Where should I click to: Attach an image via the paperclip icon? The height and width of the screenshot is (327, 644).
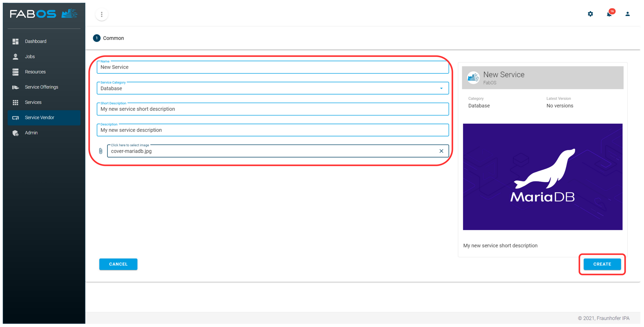pos(101,151)
